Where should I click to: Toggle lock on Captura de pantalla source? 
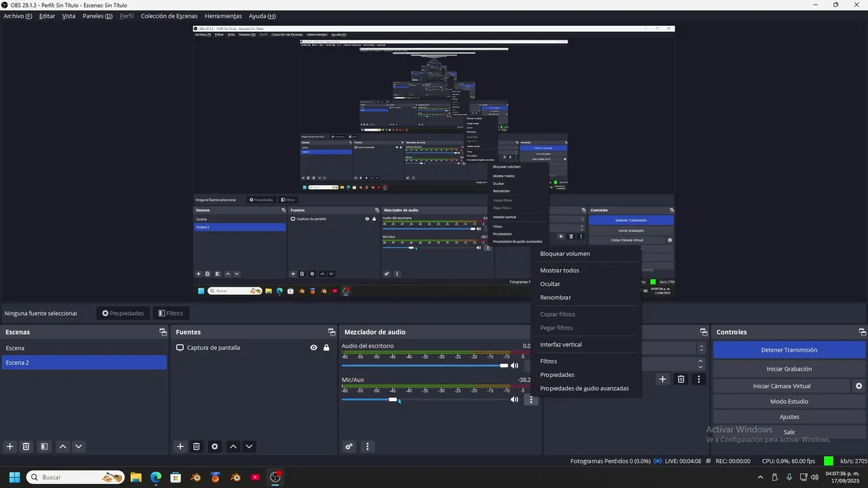tap(326, 348)
